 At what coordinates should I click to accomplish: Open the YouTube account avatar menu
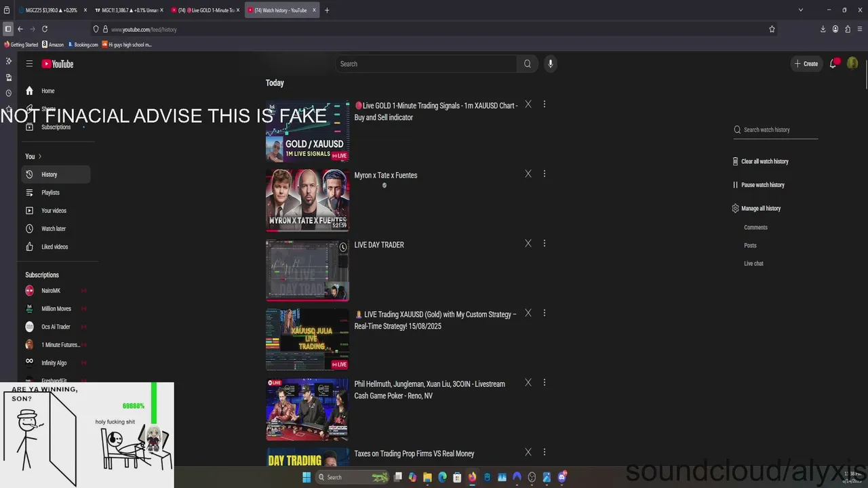852,64
